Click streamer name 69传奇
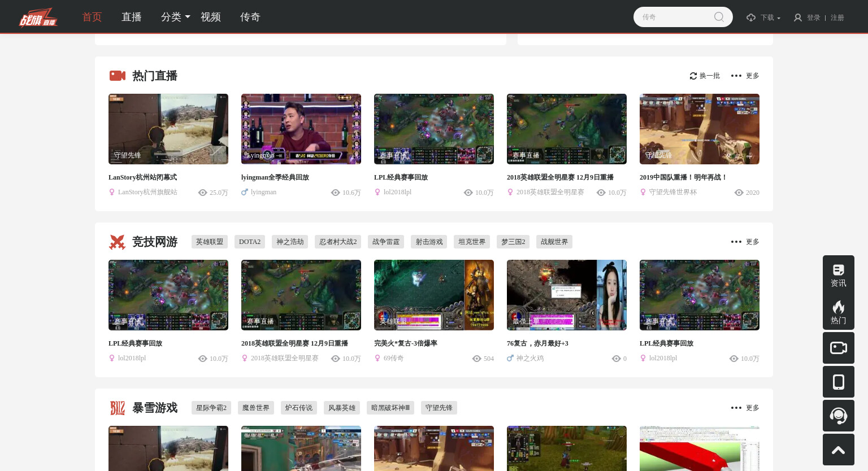The width and height of the screenshot is (868, 471). (393, 358)
